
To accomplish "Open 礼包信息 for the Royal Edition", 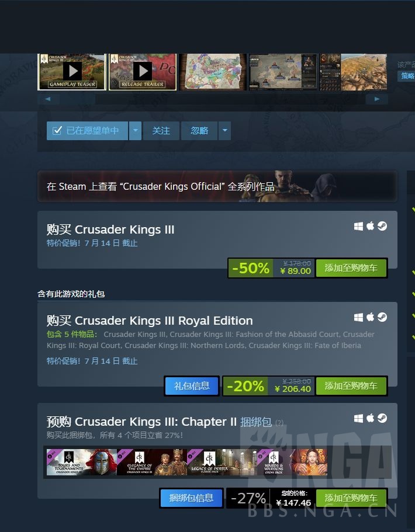I will coord(192,386).
